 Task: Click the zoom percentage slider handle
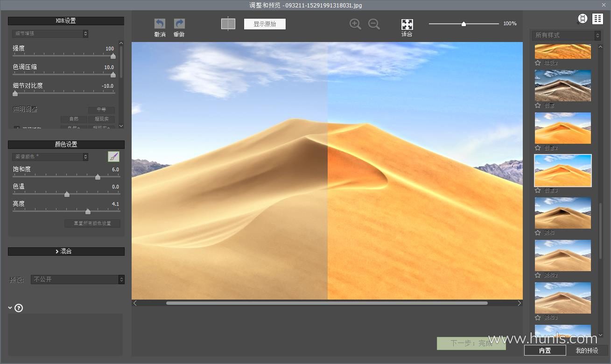(x=464, y=24)
